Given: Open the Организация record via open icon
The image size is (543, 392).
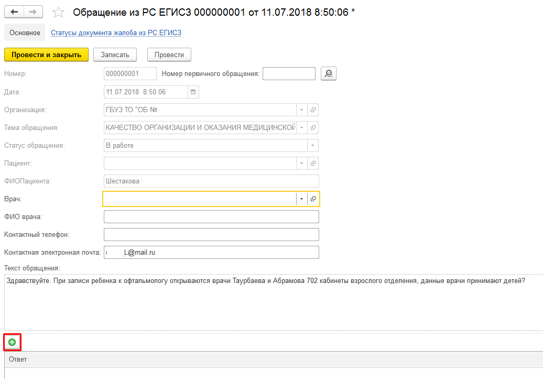Looking at the screenshot, I should (x=313, y=110).
